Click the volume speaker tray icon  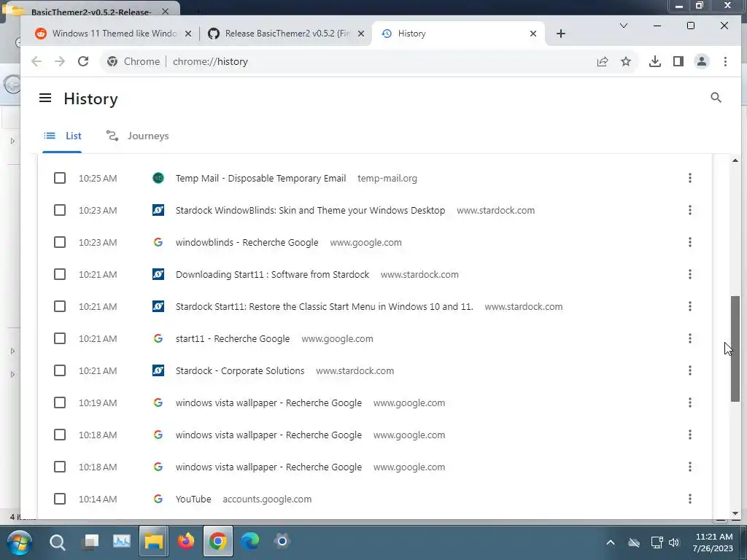pos(673,542)
